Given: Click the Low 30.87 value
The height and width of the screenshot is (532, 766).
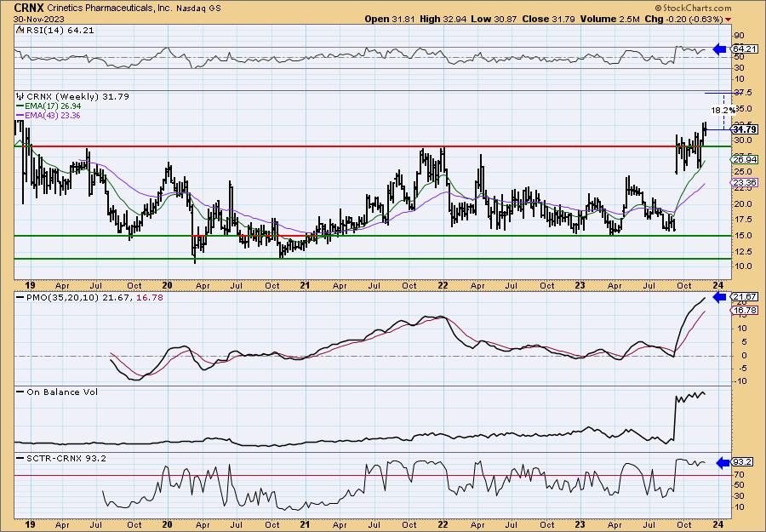Looking at the screenshot, I should pyautogui.click(x=494, y=20).
